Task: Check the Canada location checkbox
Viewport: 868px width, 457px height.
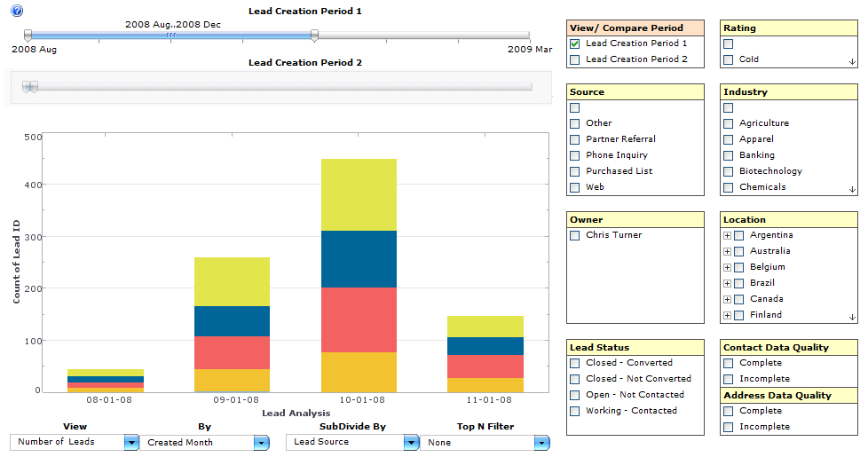Action: pos(738,300)
